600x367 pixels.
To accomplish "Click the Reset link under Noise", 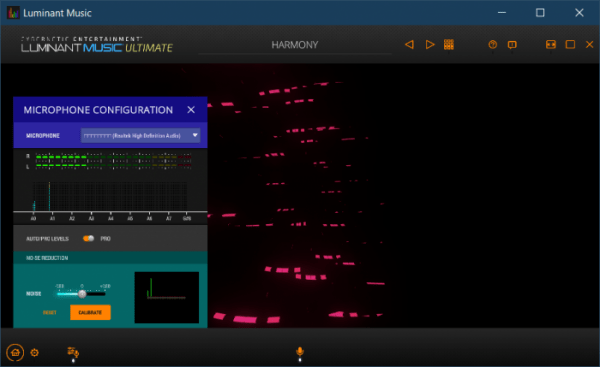I will (x=50, y=313).
